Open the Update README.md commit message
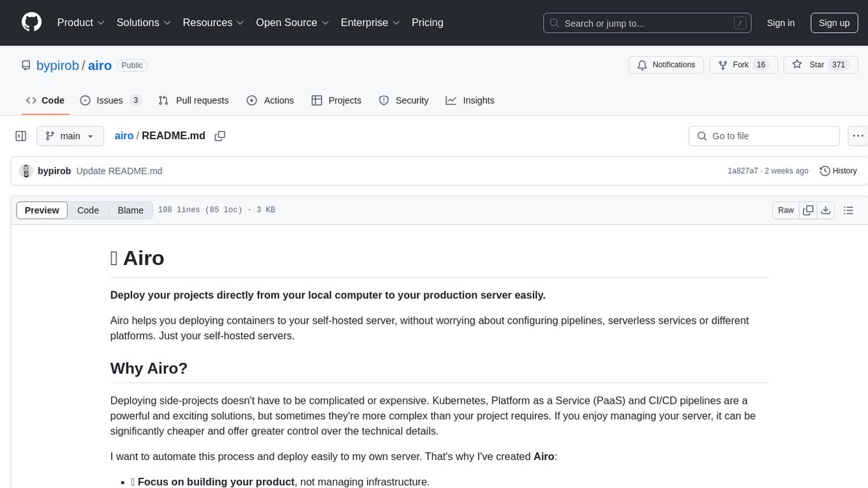Image resolution: width=868 pixels, height=488 pixels. coord(119,171)
